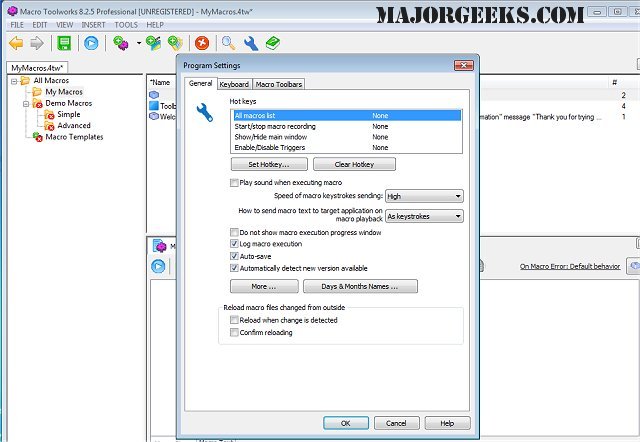Screen dimensions: 640x442
Task: Open the HELP menu
Action: (155, 25)
